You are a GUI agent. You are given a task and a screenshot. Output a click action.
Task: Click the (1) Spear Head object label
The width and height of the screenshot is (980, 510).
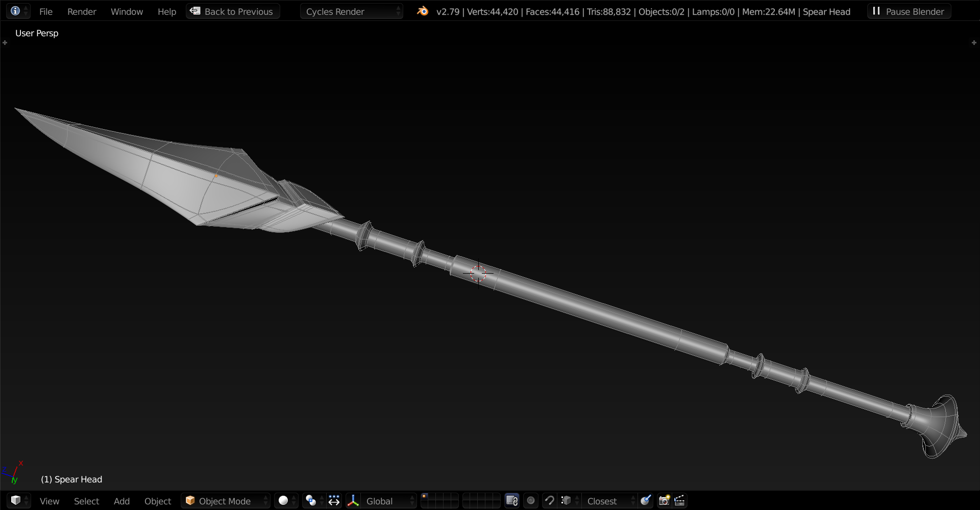(71, 479)
